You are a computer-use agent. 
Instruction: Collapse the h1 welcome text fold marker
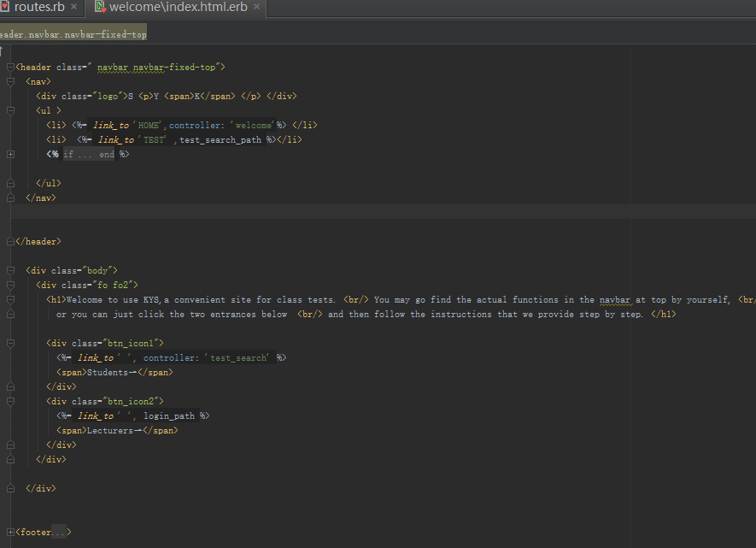tap(10, 299)
